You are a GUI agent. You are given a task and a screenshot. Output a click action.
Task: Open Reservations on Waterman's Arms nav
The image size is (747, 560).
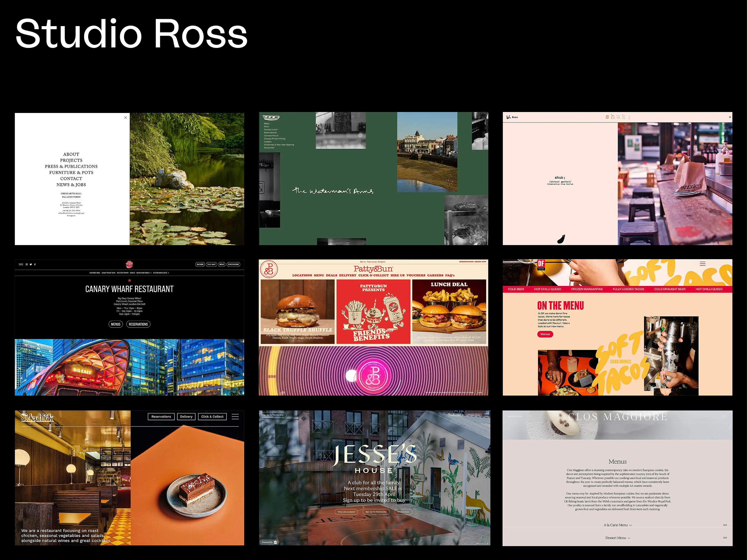(x=270, y=133)
